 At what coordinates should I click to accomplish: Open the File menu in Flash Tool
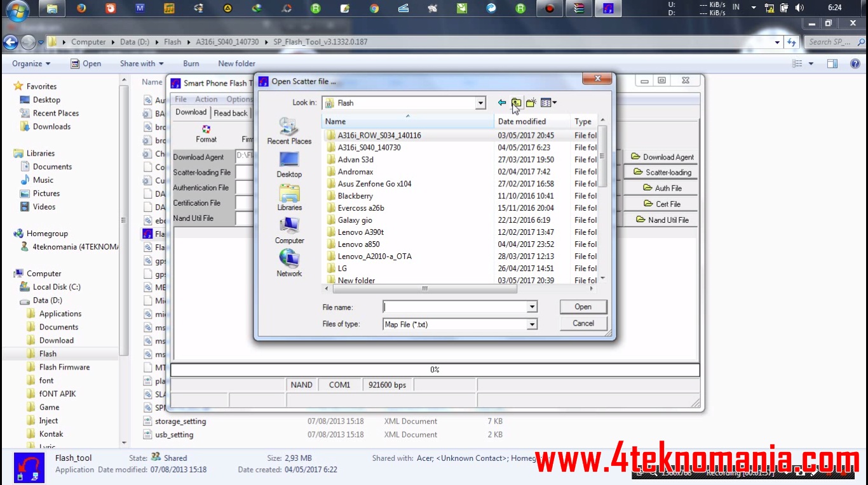point(181,99)
